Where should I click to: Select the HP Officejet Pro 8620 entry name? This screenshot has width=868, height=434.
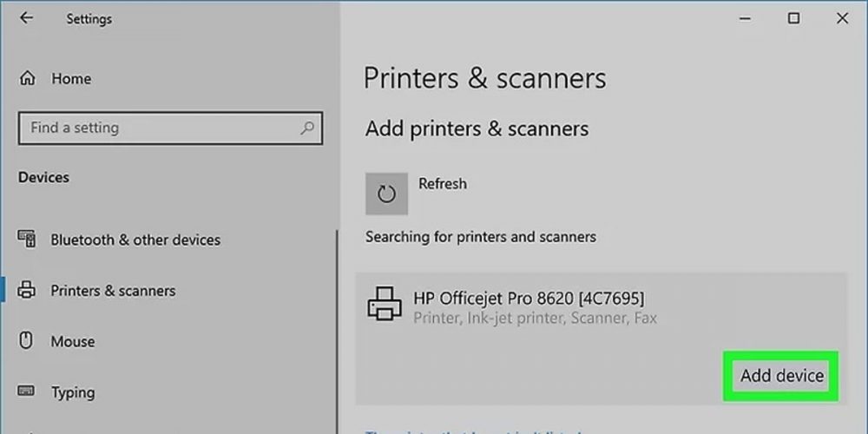point(529,299)
